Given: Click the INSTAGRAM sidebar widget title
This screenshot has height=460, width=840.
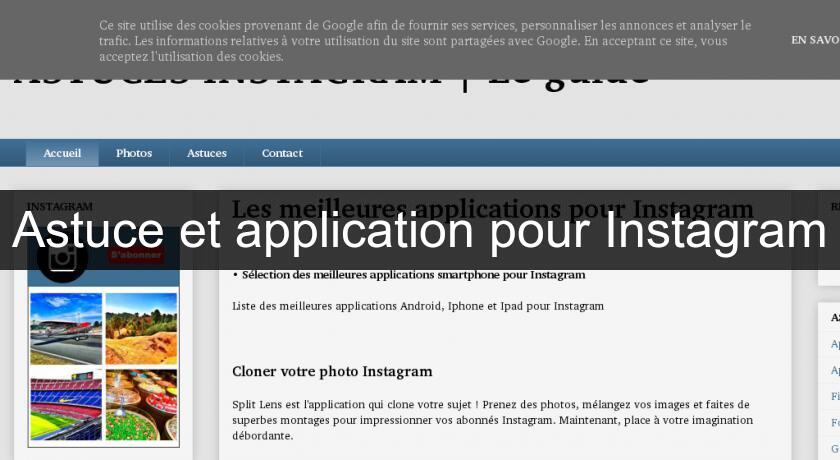Looking at the screenshot, I should 59,206.
